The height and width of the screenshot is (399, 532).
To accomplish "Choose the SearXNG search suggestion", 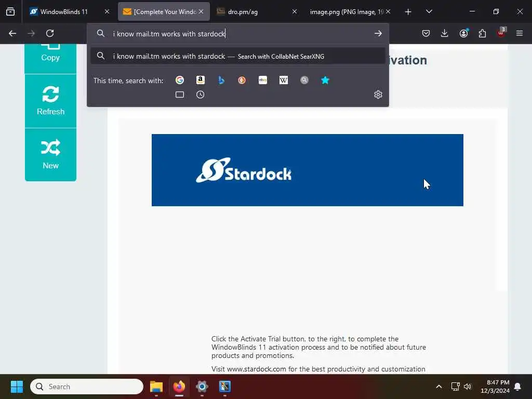I will click(237, 56).
